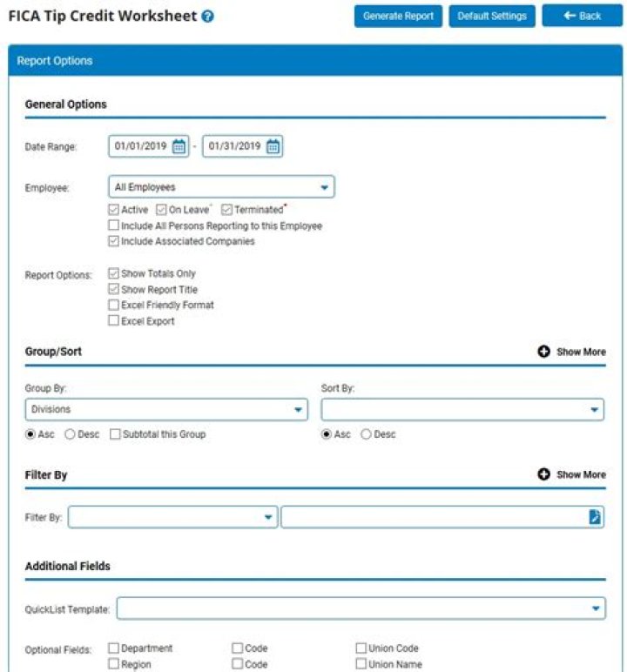Image resolution: width=627 pixels, height=672 pixels.
Task: Click the Back button
Action: pos(582,16)
